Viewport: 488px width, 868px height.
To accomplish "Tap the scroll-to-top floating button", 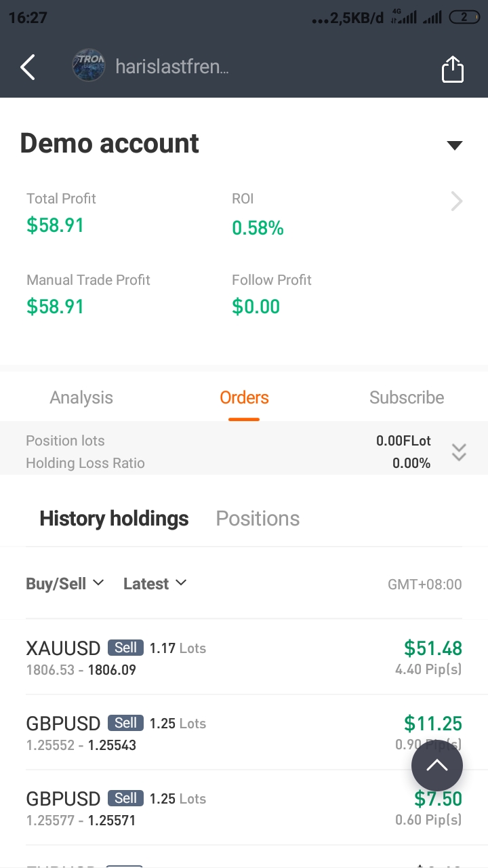I will point(437,766).
